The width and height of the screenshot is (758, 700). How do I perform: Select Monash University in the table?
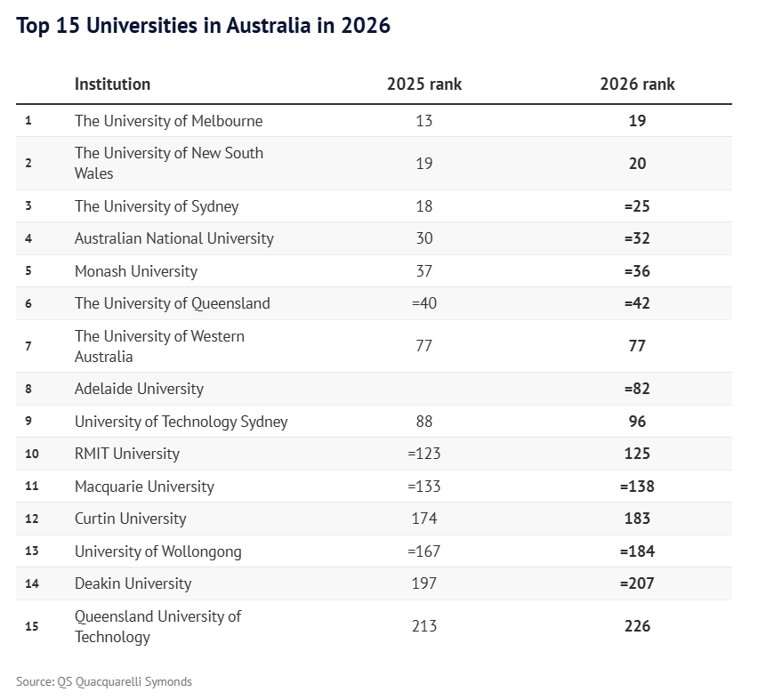pos(135,271)
